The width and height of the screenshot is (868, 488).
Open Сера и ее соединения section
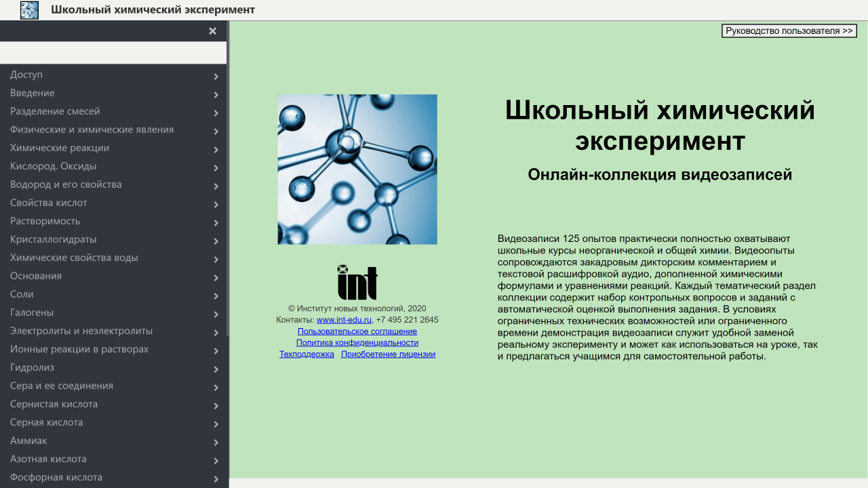point(62,386)
